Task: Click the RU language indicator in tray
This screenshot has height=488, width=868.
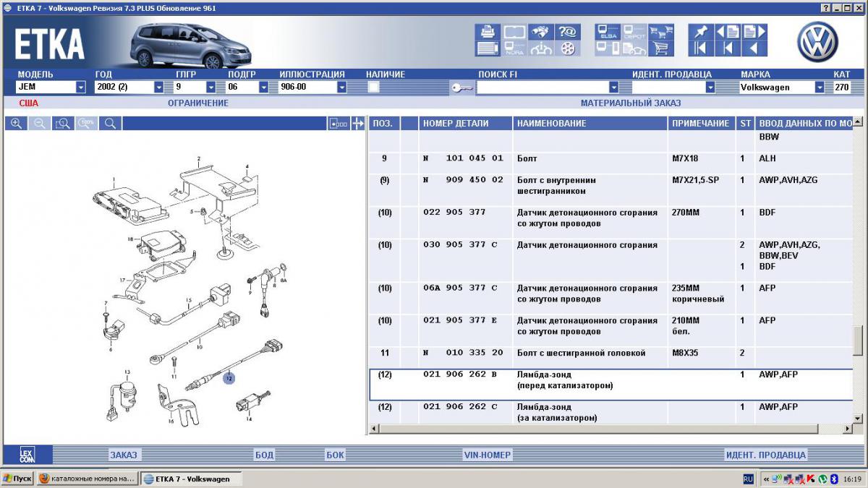Action: tap(749, 479)
